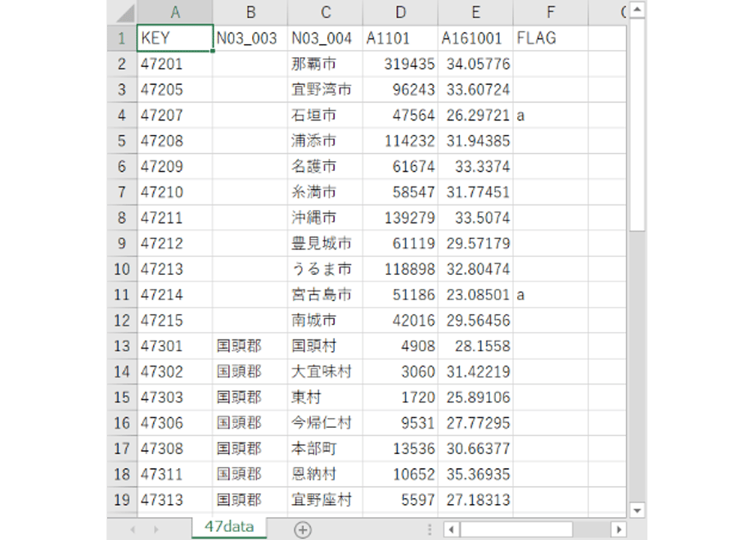Screen dimensions: 756x540
Task: Select cell with value 51186
Action: pos(401,295)
